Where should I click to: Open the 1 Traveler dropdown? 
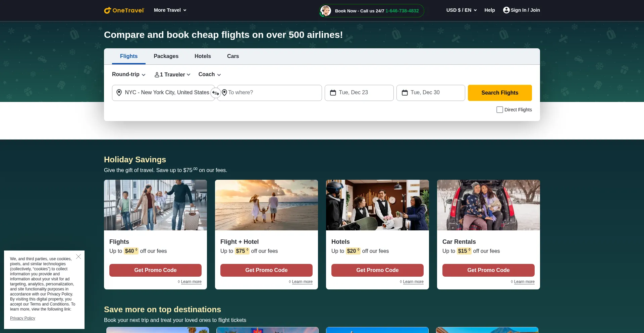pos(172,74)
